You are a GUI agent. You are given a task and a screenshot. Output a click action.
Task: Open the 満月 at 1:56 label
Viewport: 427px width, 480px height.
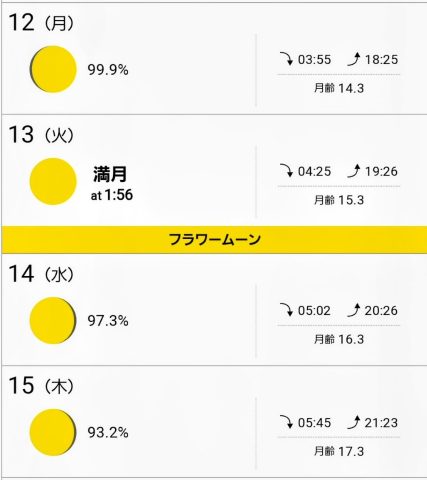pos(112,184)
